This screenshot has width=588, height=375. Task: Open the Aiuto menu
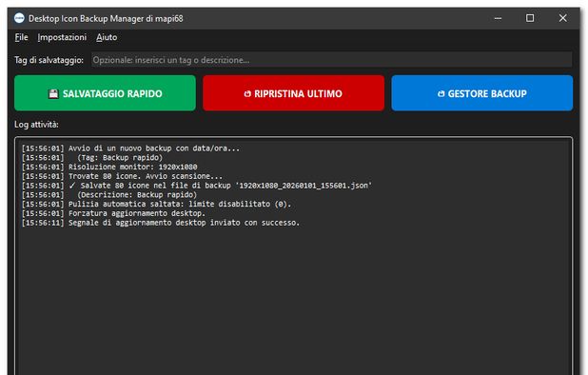[107, 37]
